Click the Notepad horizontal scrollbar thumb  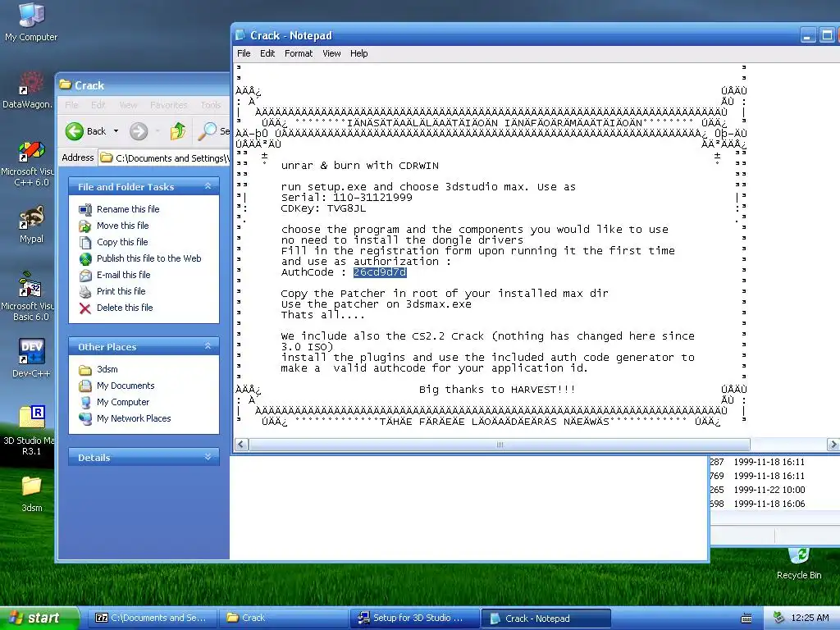point(500,445)
